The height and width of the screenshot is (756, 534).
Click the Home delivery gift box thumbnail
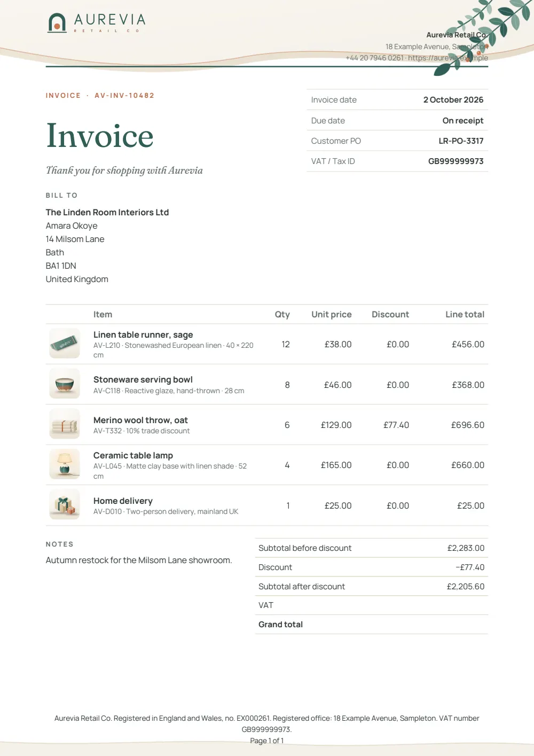tap(65, 505)
